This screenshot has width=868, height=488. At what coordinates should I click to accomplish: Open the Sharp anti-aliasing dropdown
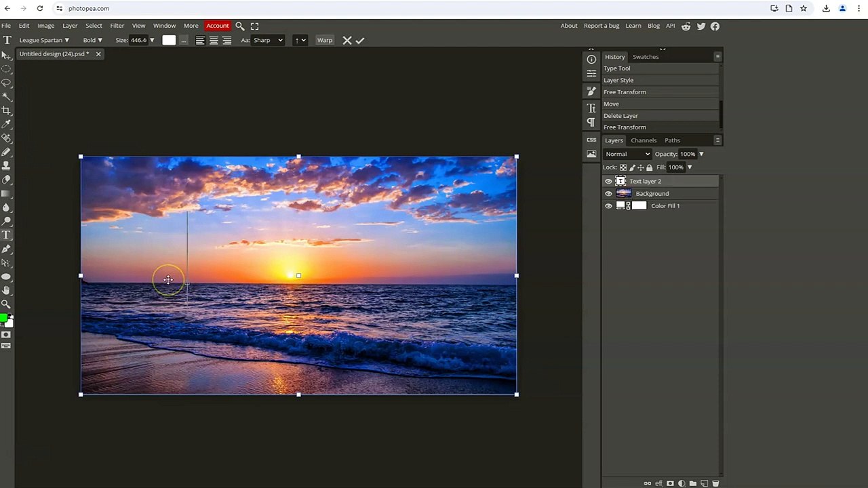268,41
